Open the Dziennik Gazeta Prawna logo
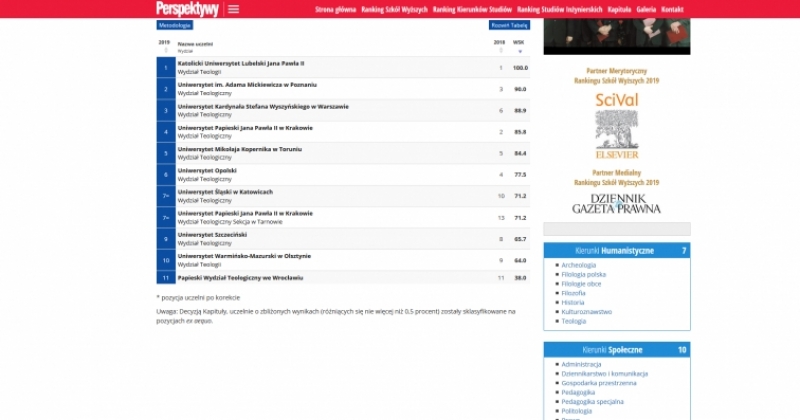Viewport: 800px width, 420px height. 616,203
